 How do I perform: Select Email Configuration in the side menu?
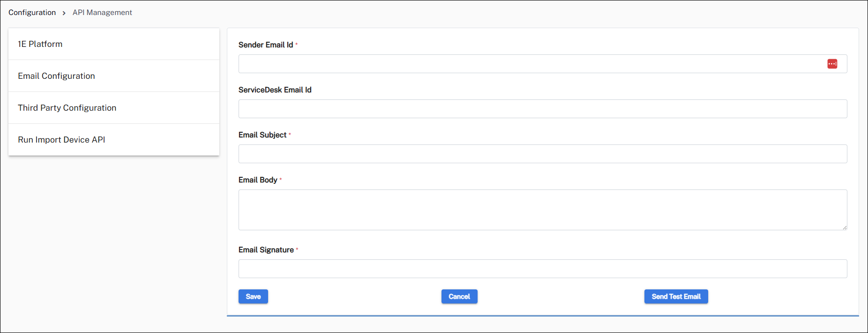point(56,76)
